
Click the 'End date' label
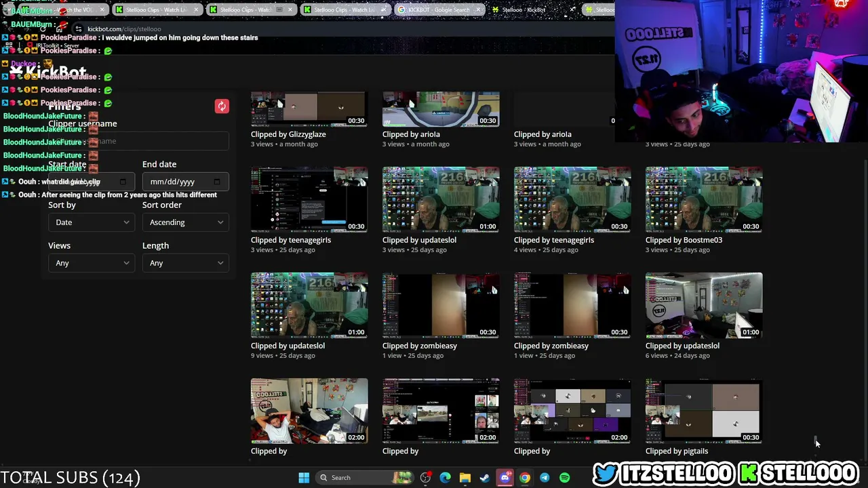point(159,164)
